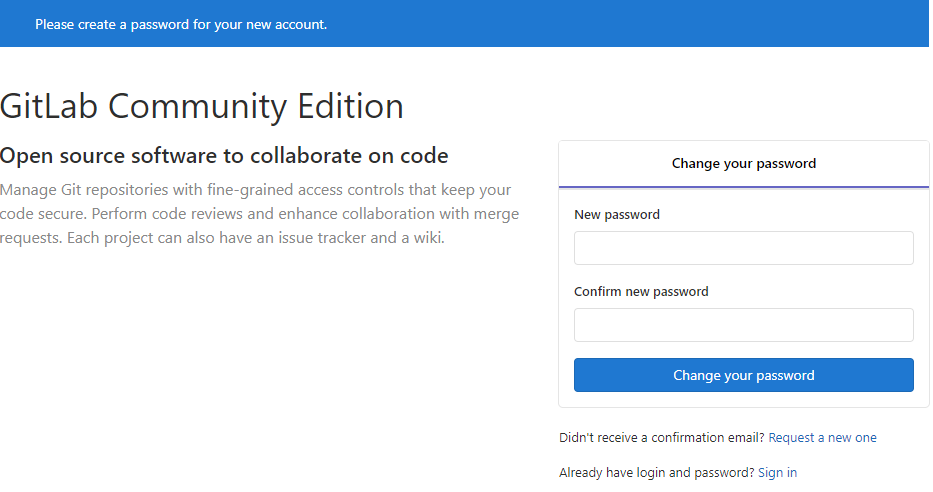Click the 'Confirm new password' field label
The image size is (933, 492).
[x=641, y=292]
